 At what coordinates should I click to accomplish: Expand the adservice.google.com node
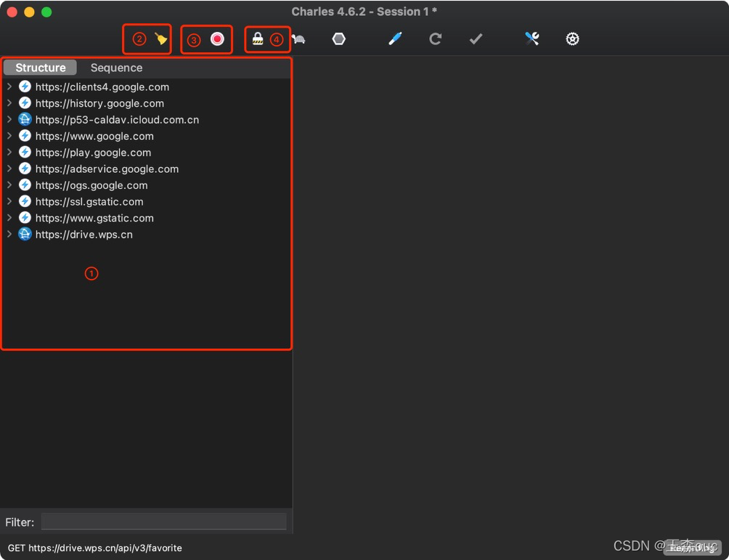[9, 169]
